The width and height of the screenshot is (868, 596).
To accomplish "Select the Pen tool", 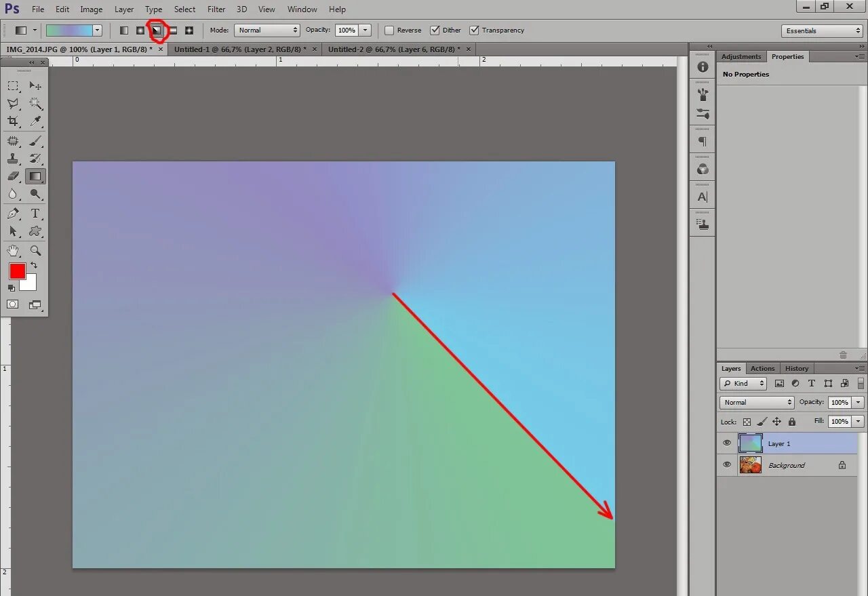I will [x=13, y=214].
